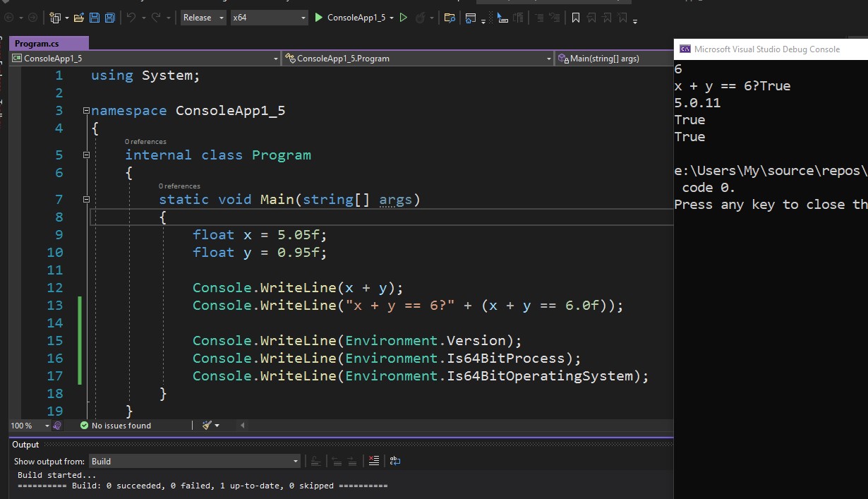Collapse the static void Main method block
The image size is (868, 499).
click(86, 200)
